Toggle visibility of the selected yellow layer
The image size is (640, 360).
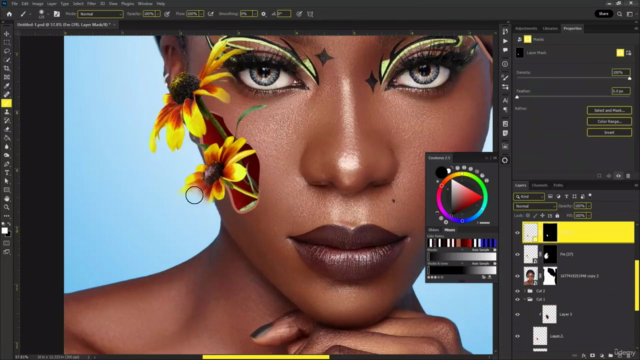(x=518, y=233)
